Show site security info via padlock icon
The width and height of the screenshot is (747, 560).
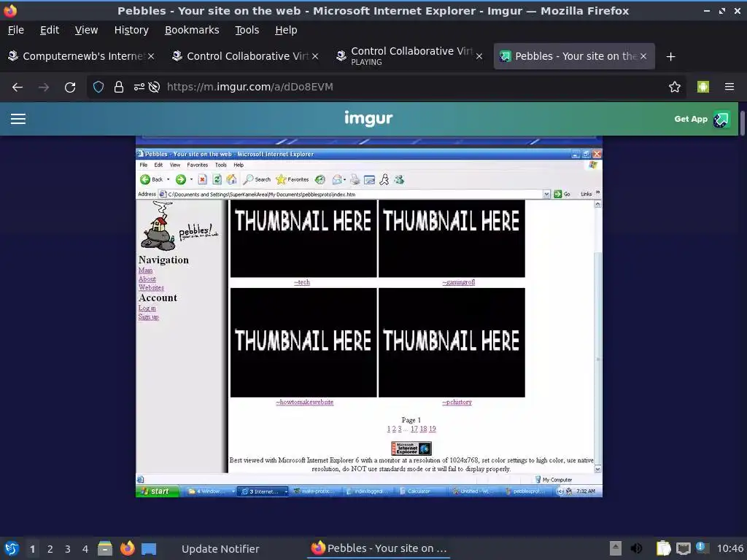pyautogui.click(x=119, y=87)
